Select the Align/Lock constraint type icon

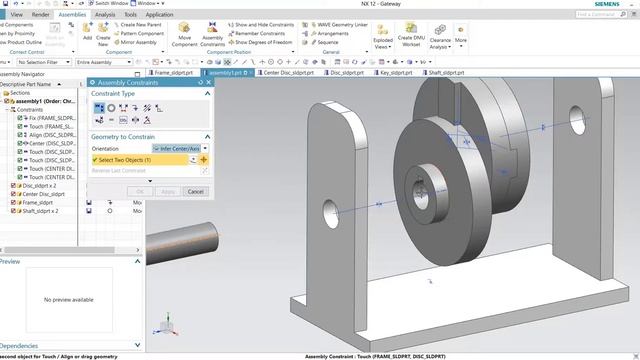coord(99,120)
